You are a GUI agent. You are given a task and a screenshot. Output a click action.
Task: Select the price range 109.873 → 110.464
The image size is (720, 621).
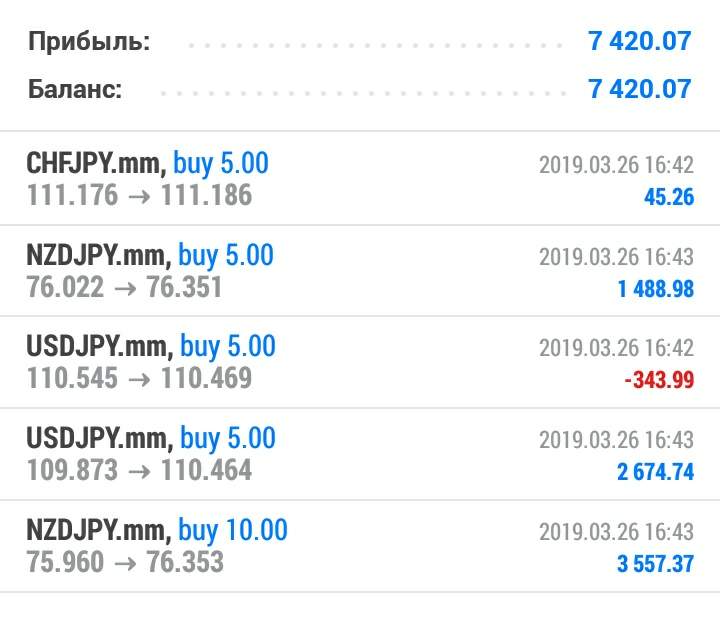pos(139,470)
